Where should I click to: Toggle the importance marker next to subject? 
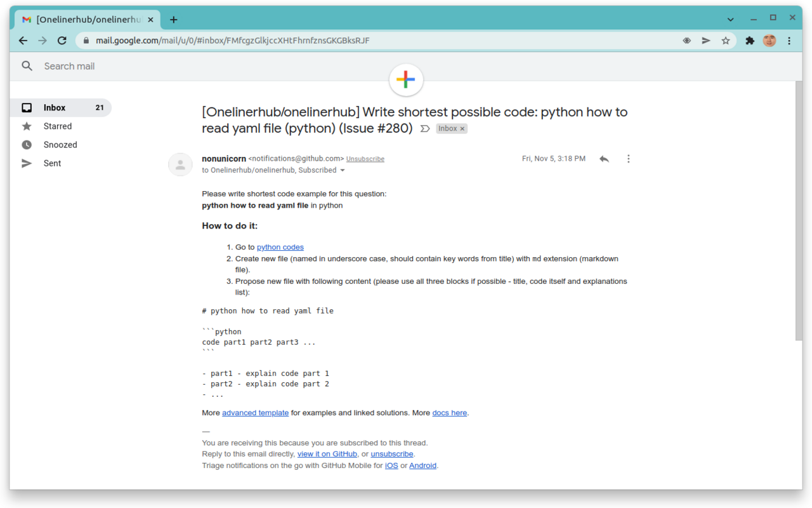(x=425, y=129)
